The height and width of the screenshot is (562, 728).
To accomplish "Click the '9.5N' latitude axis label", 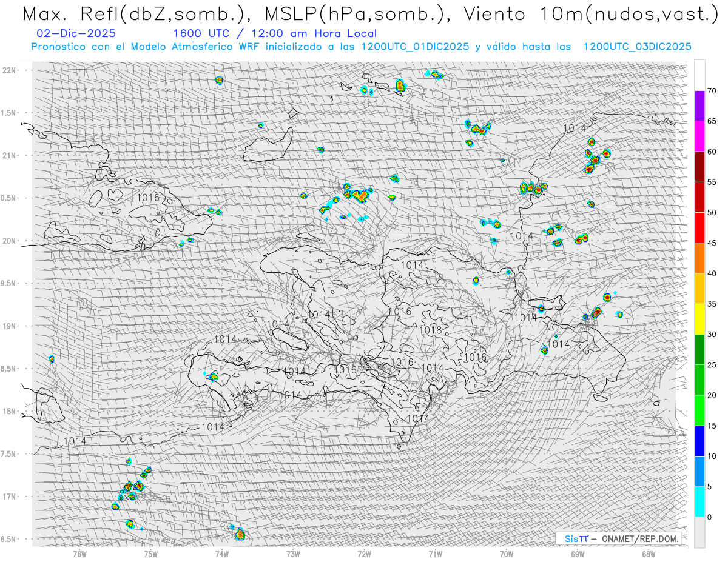I will [x=8, y=283].
